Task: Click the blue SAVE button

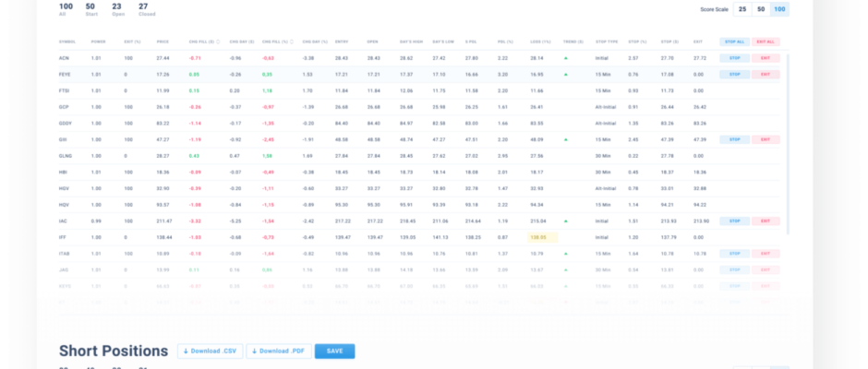Action: tap(335, 351)
